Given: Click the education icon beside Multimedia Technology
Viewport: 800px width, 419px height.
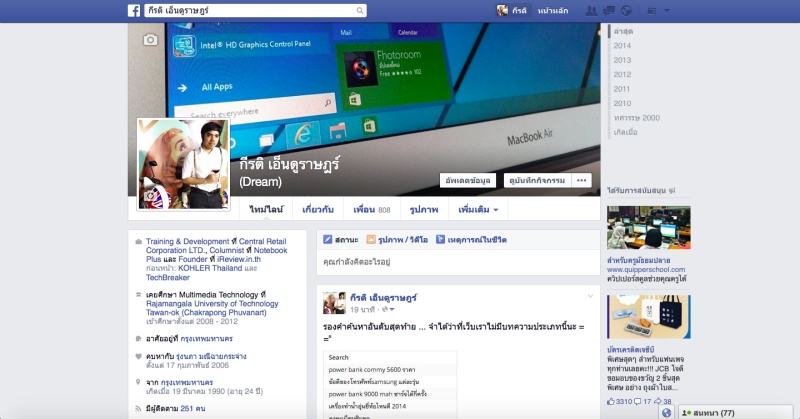Looking at the screenshot, I should click(138, 295).
